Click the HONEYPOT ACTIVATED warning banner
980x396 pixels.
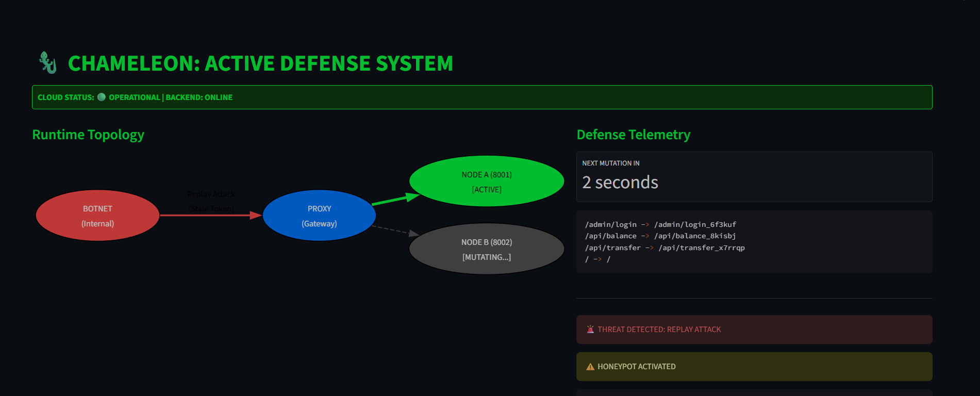(x=754, y=367)
